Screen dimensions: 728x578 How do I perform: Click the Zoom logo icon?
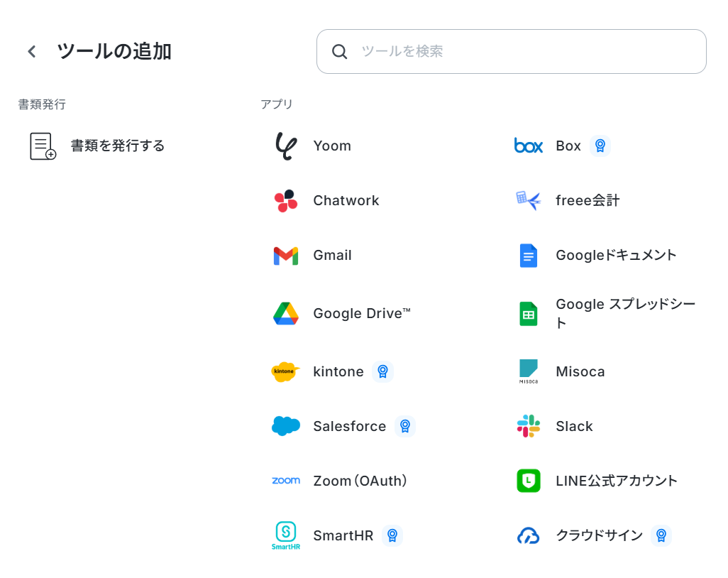pyautogui.click(x=286, y=481)
